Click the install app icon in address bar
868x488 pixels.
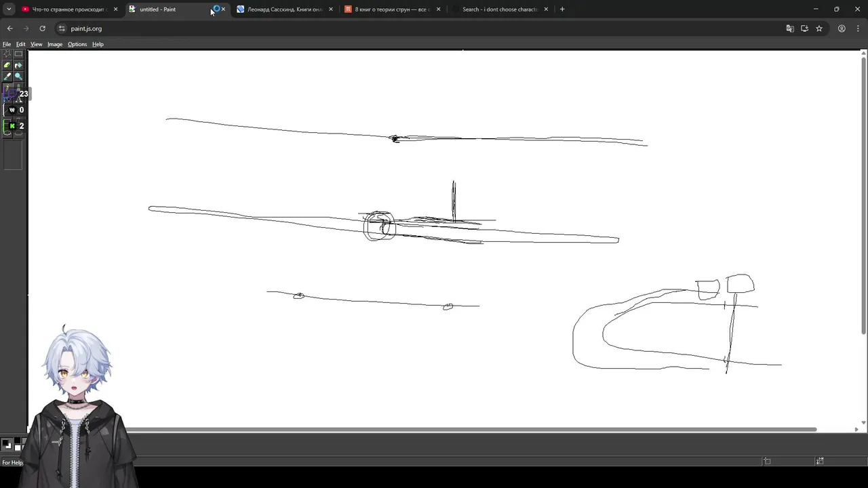804,28
